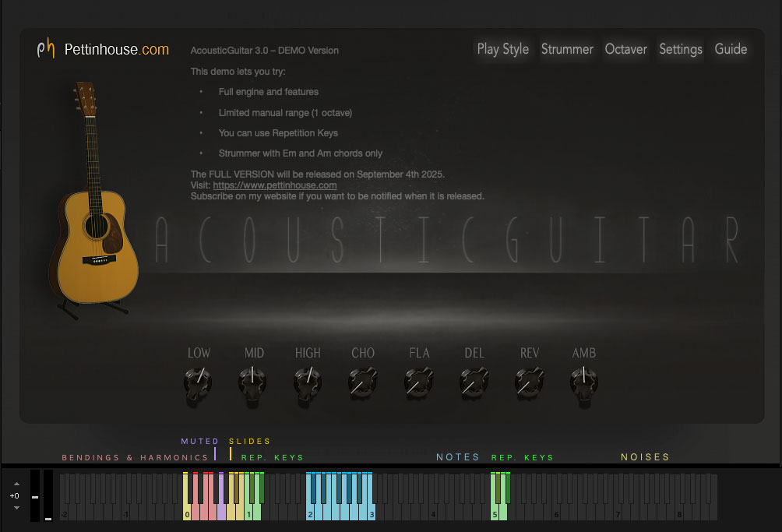Screen dimensions: 782x532
Task: Play the yellow C0 key labeled 0
Action: 186,511
